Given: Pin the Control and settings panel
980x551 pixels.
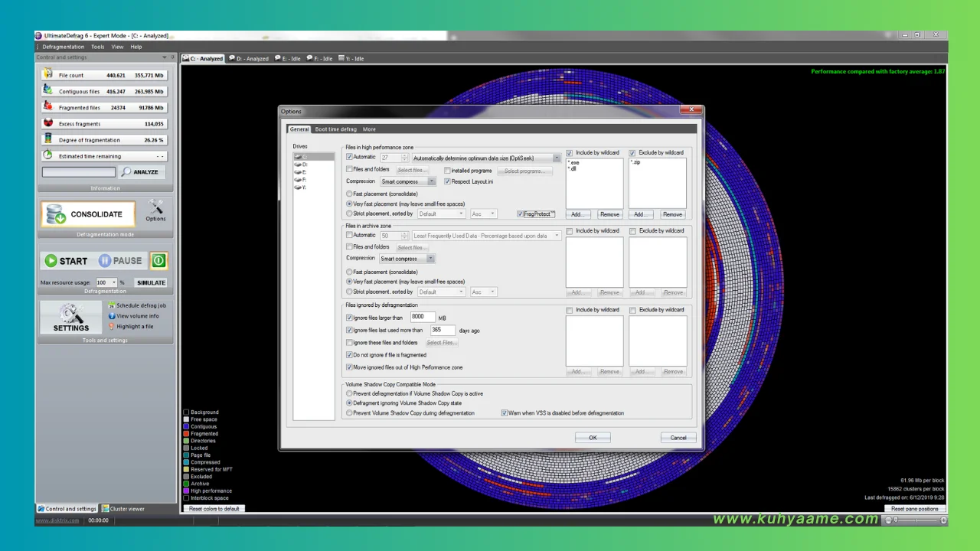Looking at the screenshot, I should 171,57.
